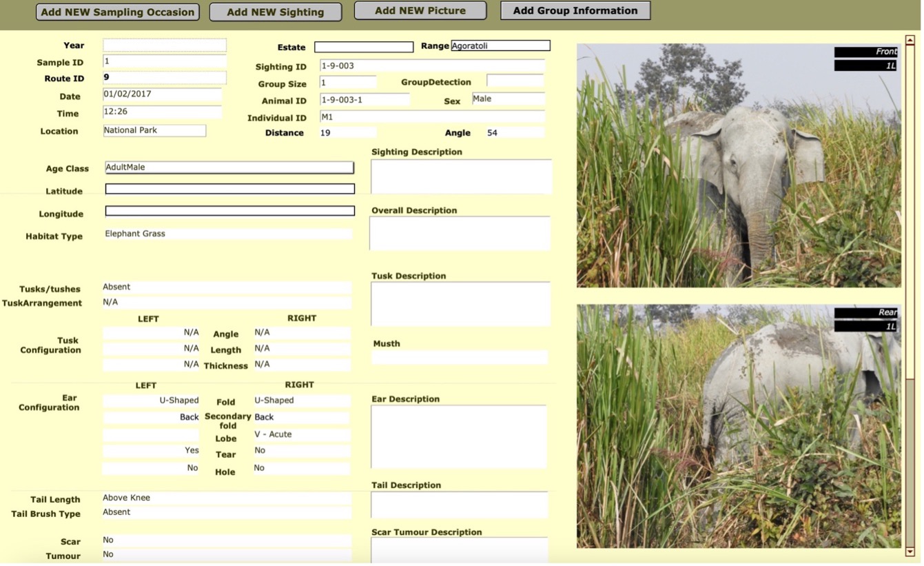This screenshot has width=924, height=566.
Task: Click the Add NEW Sampling Occasion button
Action: [x=117, y=11]
